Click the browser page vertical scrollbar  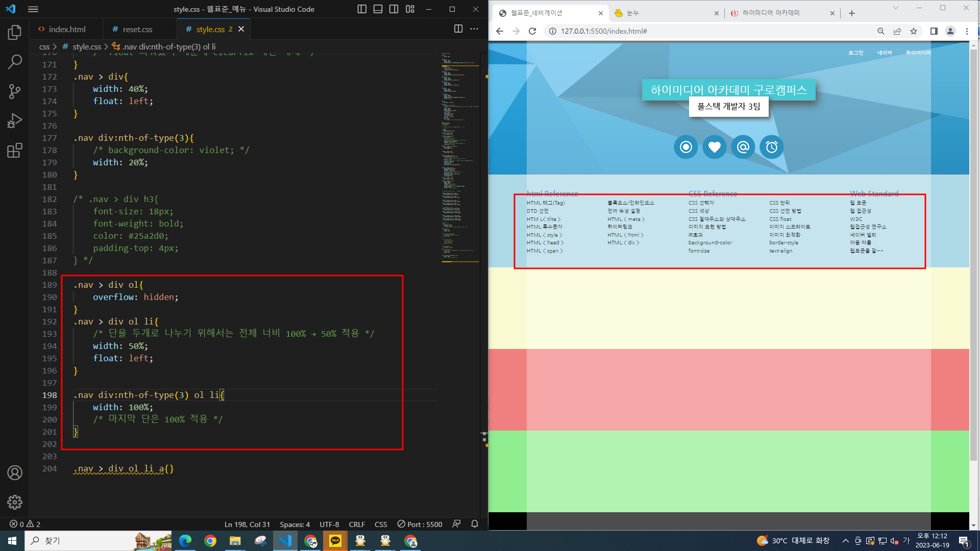click(x=973, y=255)
